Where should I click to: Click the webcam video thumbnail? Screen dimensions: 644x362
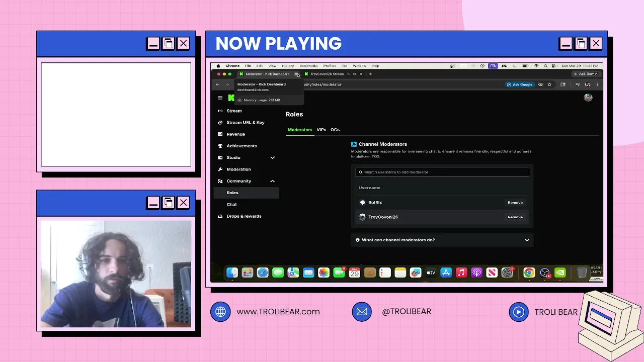tap(116, 274)
